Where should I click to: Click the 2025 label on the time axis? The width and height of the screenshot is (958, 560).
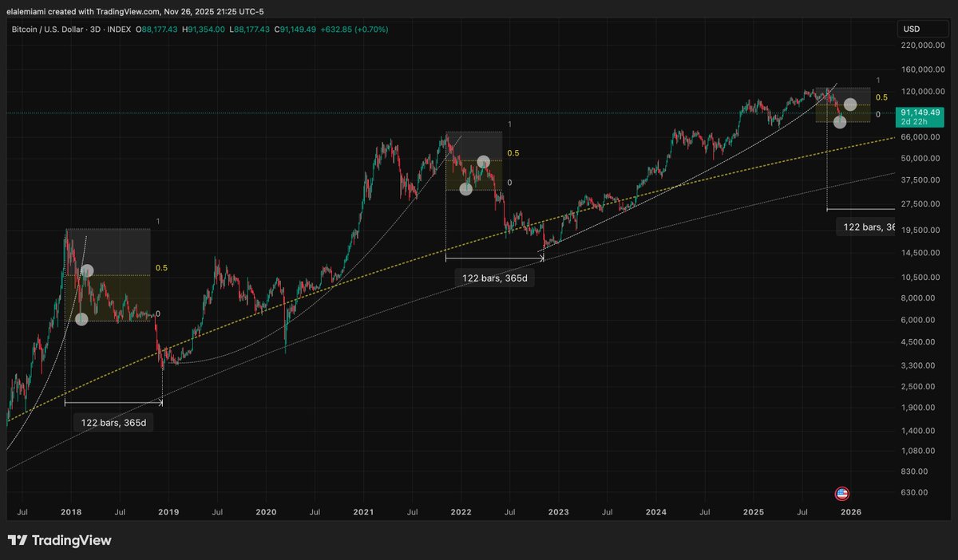pos(754,511)
